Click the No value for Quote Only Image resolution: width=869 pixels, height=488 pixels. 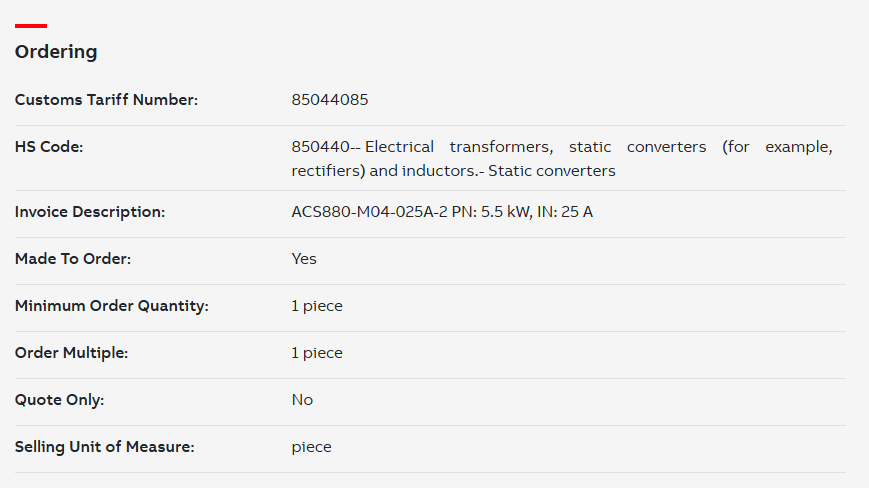coord(302,400)
